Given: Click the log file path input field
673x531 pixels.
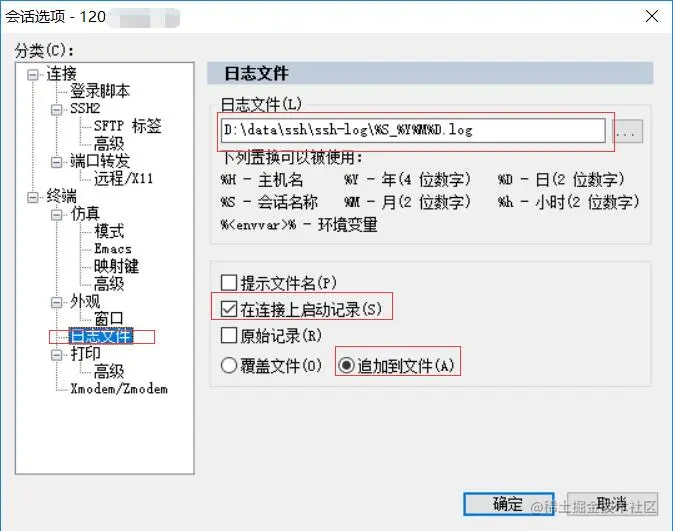Looking at the screenshot, I should tap(413, 130).
